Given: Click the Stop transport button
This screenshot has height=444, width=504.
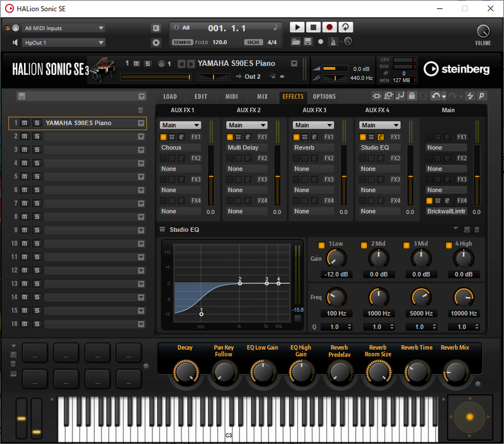Looking at the screenshot, I should pos(313,27).
